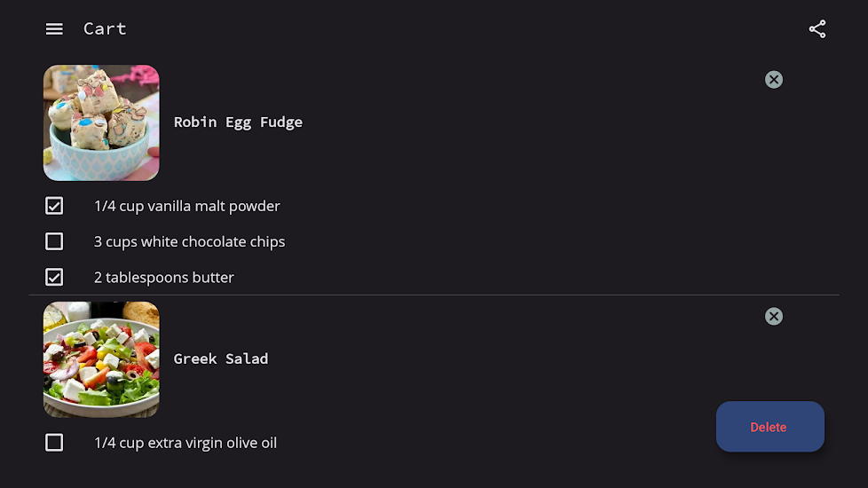The height and width of the screenshot is (488, 868).
Task: Remove Robin Egg Fudge from cart
Action: click(x=774, y=80)
